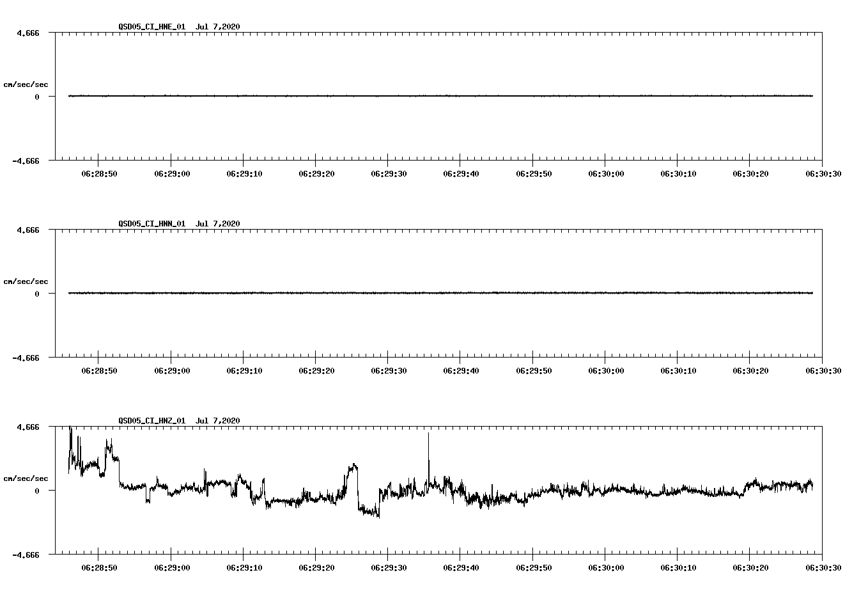Click the QSD05_CI_HNZ_01 plot title
868x591 pixels.
click(x=179, y=420)
